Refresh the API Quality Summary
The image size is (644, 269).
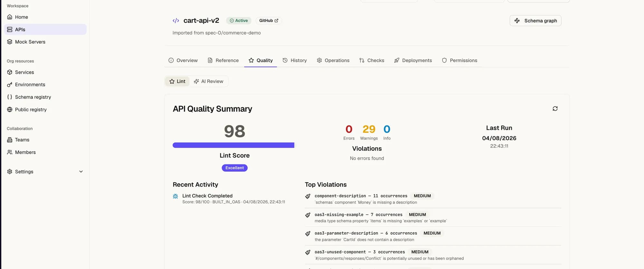555,109
